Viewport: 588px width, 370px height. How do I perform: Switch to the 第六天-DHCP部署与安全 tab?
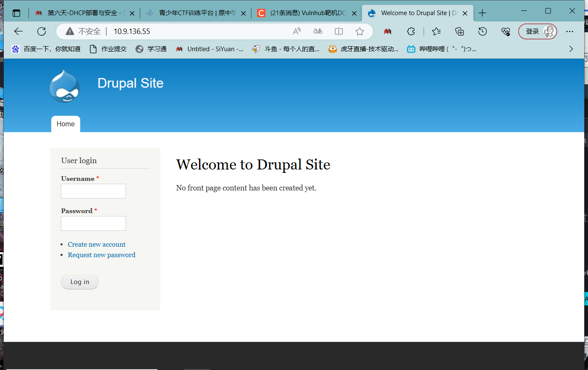click(x=84, y=13)
